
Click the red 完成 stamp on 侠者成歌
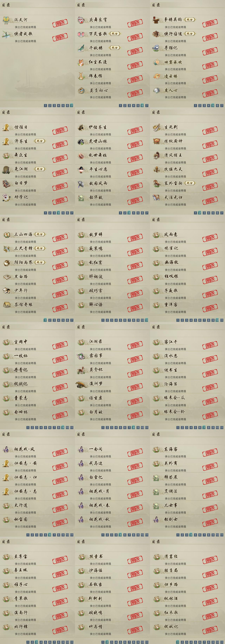60,37
